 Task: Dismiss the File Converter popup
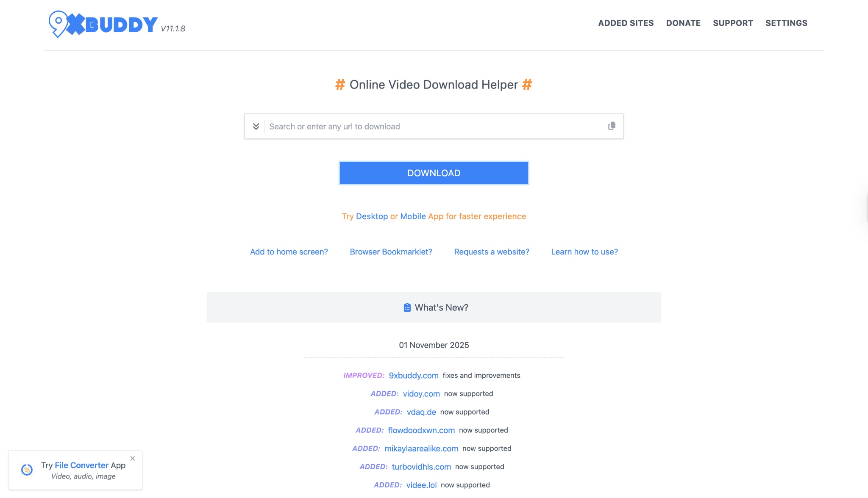click(132, 458)
